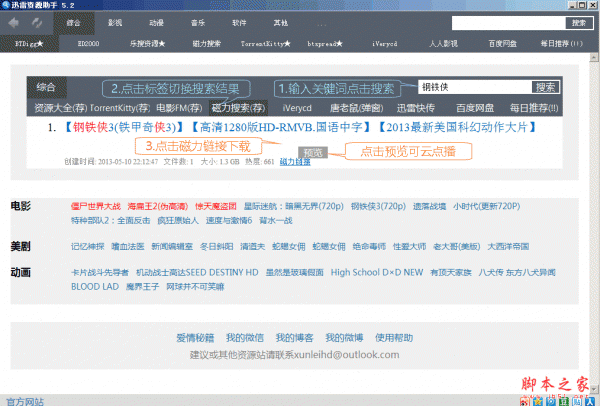Open the 速度与激情6 movie link
Viewport: 600px width, 406px height.
pyautogui.click(x=229, y=220)
